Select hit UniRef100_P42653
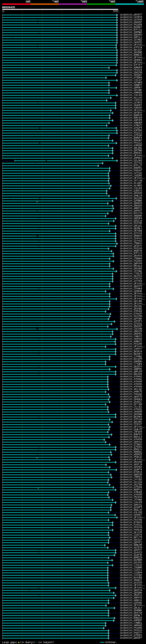 coord(131,261)
